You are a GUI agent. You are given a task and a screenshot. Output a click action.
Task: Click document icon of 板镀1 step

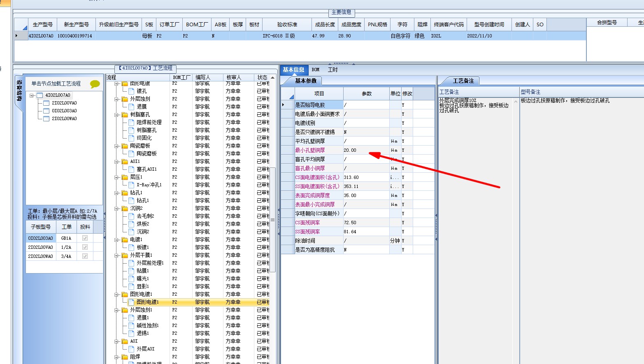click(132, 248)
